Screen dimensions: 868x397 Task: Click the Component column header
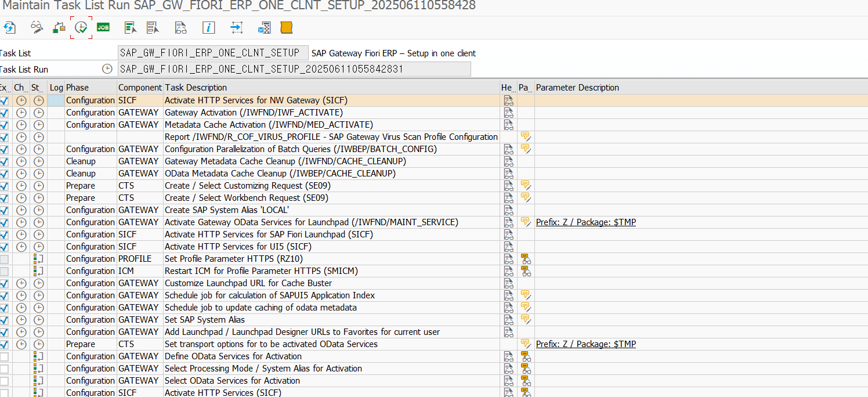tap(140, 88)
